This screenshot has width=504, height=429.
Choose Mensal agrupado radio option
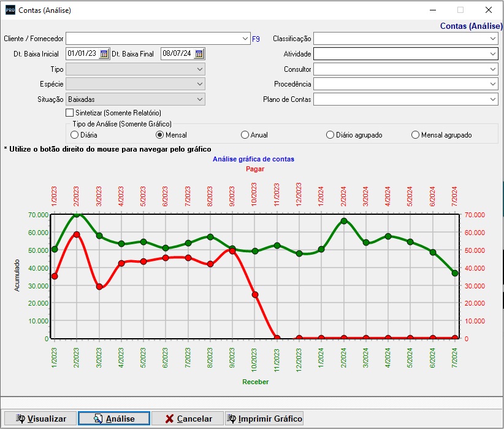pyautogui.click(x=415, y=135)
